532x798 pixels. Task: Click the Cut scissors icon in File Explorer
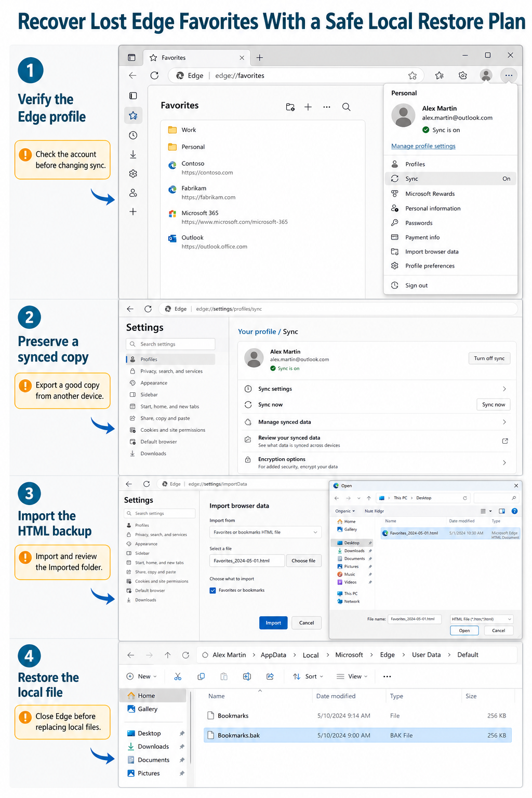point(178,676)
